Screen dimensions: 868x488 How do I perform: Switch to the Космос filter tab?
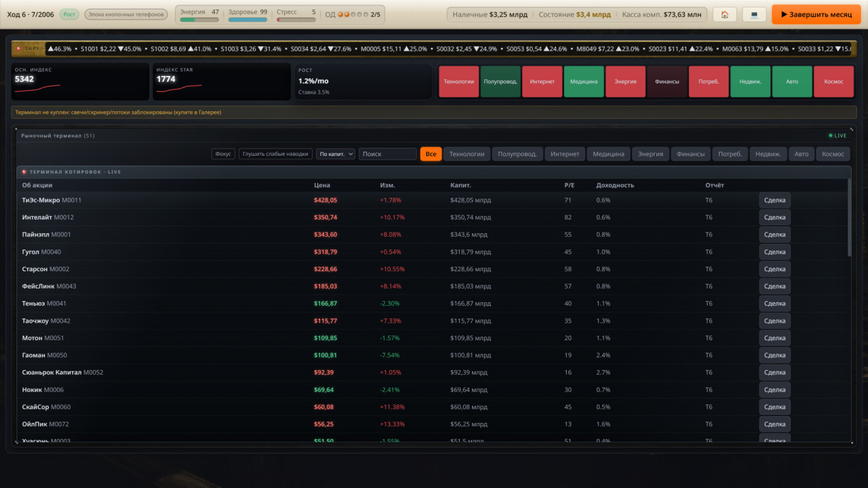tap(833, 154)
